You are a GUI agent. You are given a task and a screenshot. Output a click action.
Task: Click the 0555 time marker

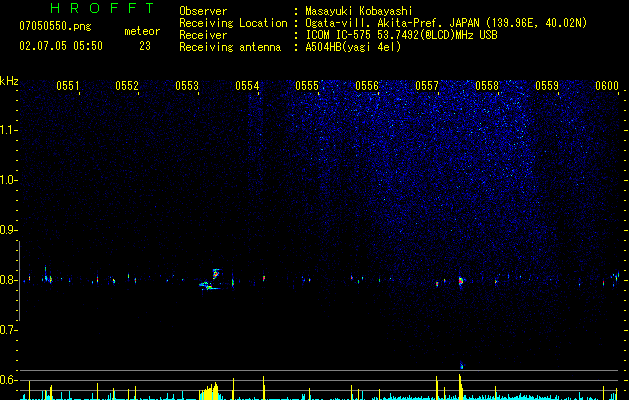point(307,86)
